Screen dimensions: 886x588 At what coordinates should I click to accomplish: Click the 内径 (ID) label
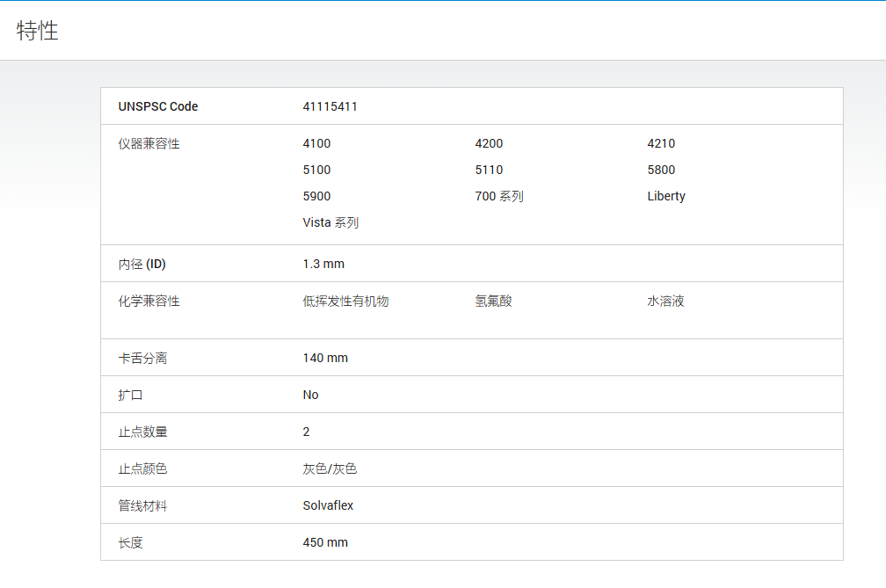pyautogui.click(x=142, y=264)
